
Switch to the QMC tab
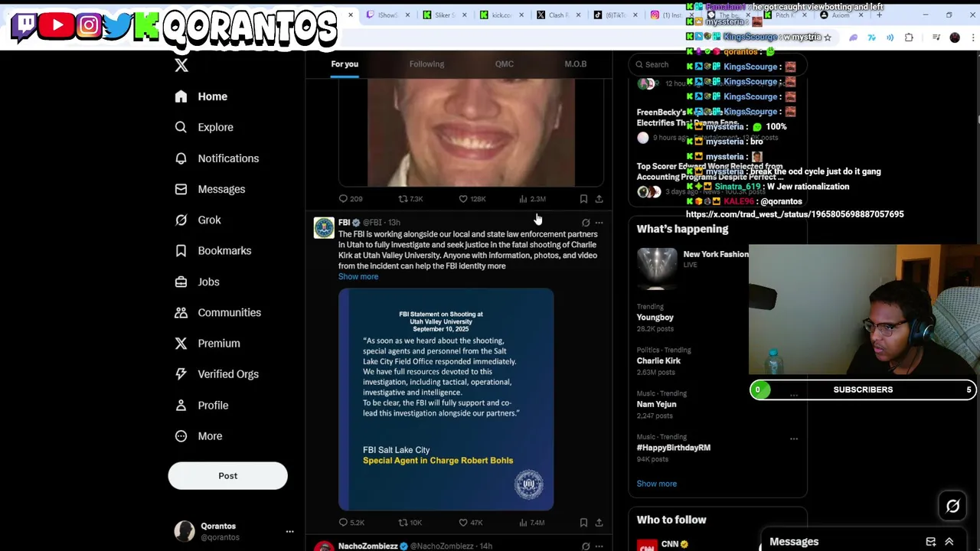(505, 64)
